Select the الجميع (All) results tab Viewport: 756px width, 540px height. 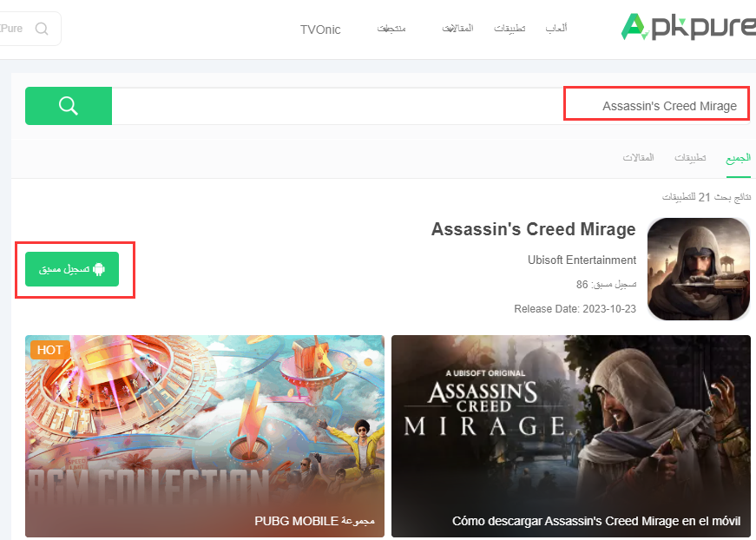coord(738,158)
